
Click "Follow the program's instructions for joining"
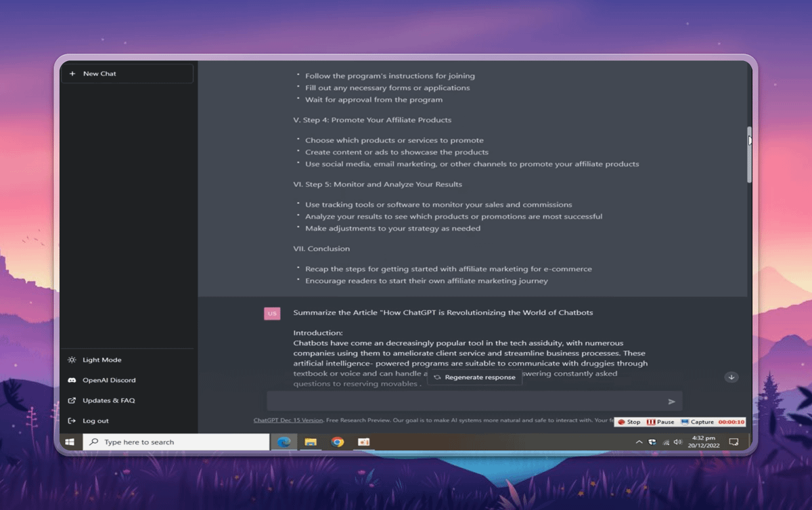pyautogui.click(x=390, y=76)
